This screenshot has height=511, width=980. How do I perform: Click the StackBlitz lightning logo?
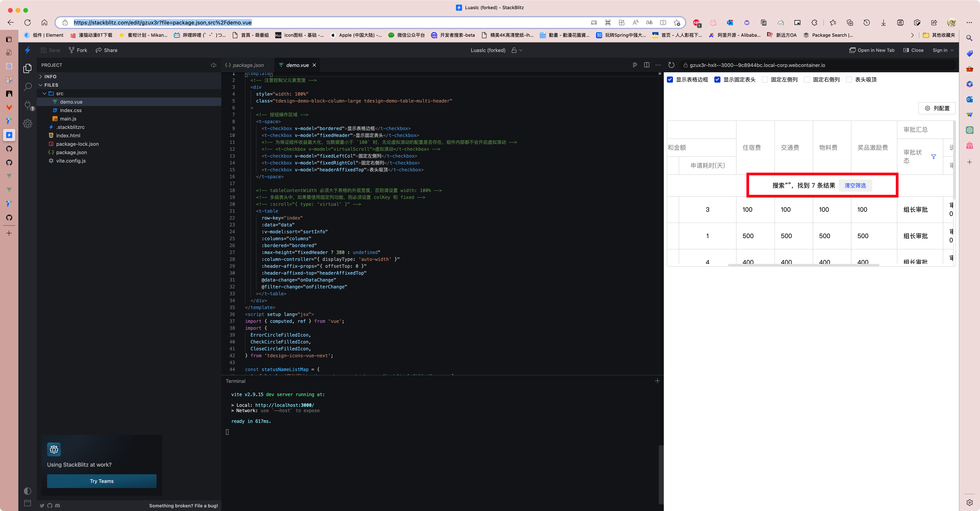click(x=27, y=50)
